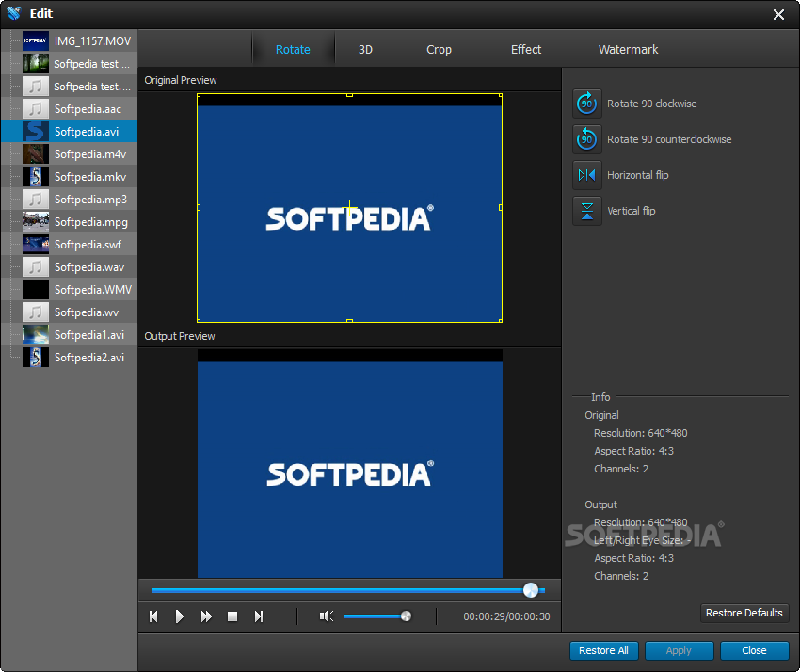The height and width of the screenshot is (672, 800).
Task: Click the Softpedia.mpg thumbnail image
Action: tap(36, 222)
